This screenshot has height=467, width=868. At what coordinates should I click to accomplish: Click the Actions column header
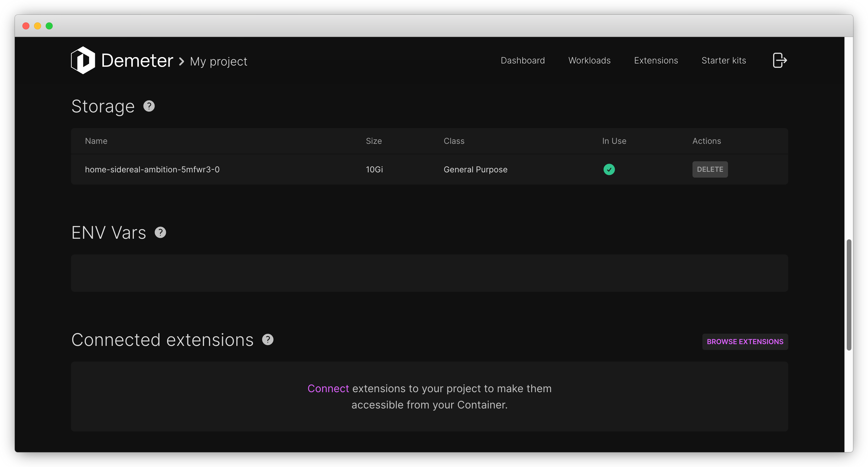[707, 141]
